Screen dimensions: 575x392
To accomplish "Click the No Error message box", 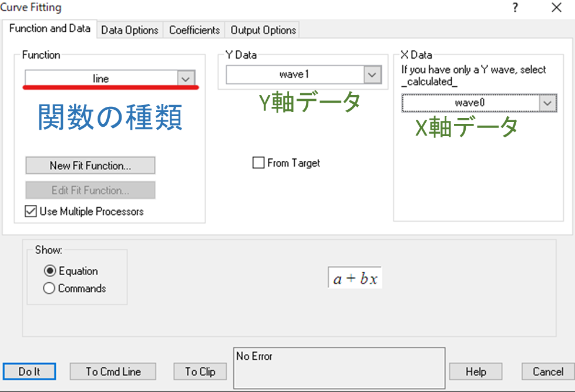I will pos(339,368).
